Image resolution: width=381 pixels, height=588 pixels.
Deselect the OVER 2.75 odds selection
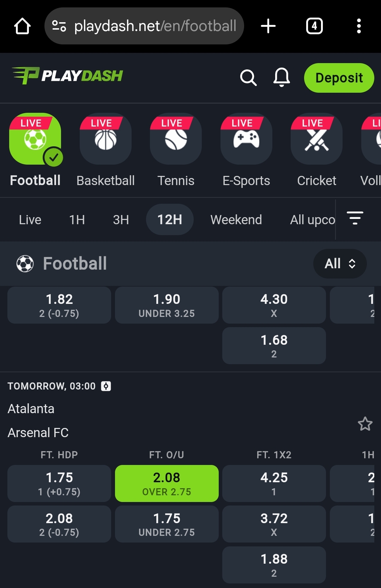(x=167, y=483)
